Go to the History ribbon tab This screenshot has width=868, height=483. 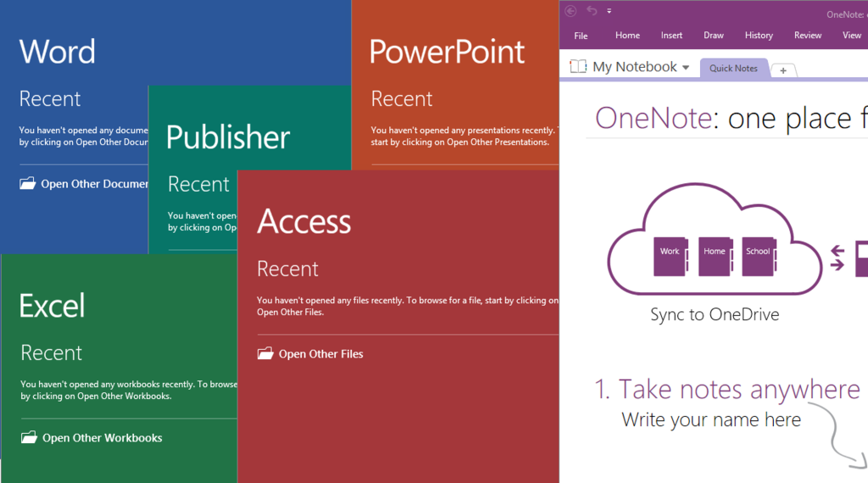coord(759,36)
